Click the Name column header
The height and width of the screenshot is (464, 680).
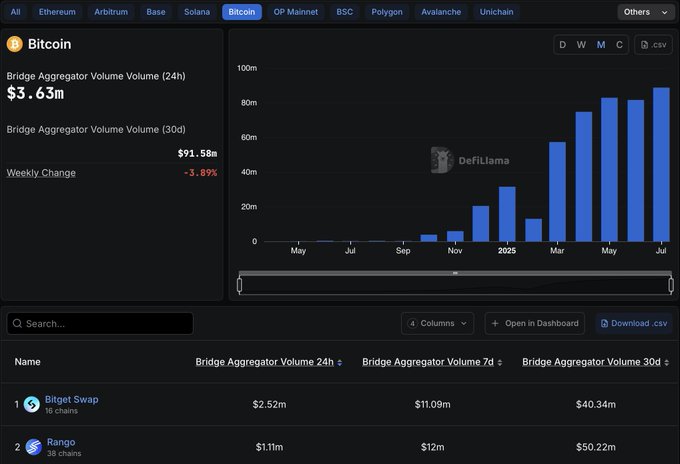coord(27,362)
